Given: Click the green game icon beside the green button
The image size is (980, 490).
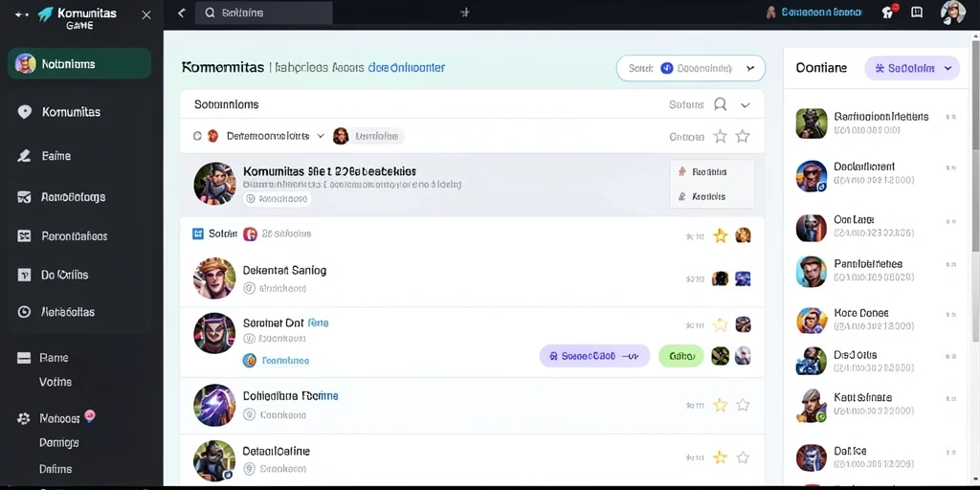Looking at the screenshot, I should [x=720, y=356].
